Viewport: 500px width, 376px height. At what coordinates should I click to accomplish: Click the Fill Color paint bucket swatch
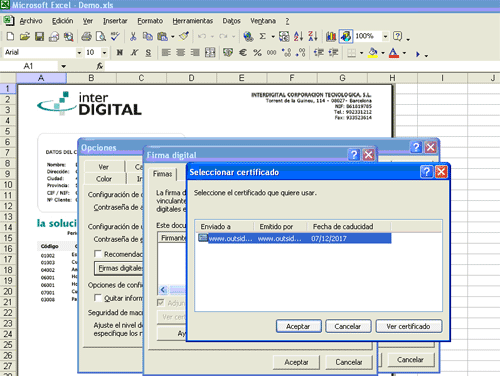(373, 53)
